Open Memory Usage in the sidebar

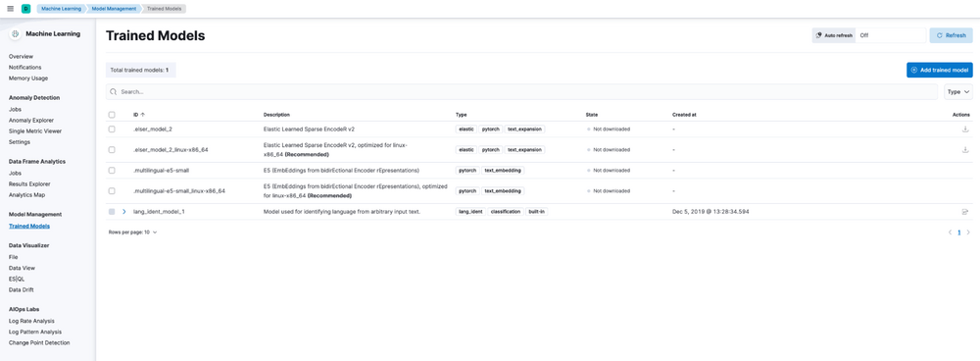click(28, 78)
